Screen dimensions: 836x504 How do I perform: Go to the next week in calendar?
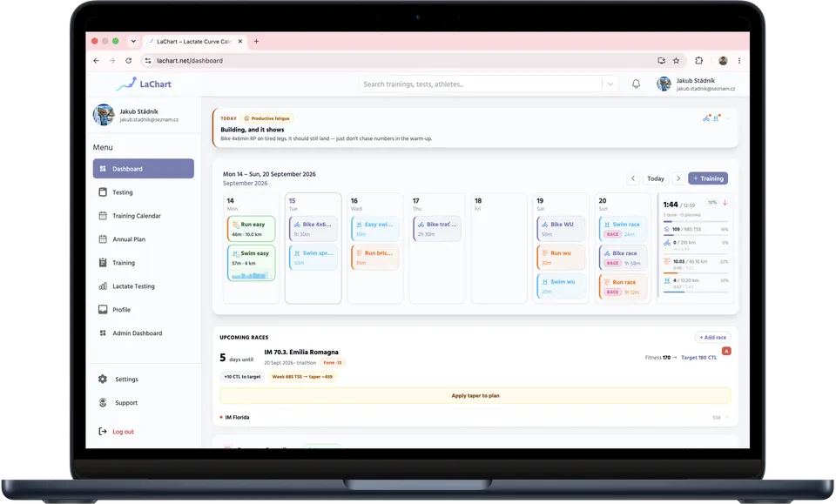point(678,178)
